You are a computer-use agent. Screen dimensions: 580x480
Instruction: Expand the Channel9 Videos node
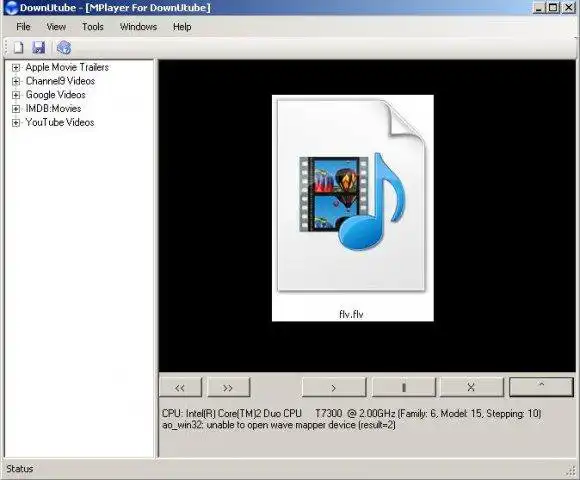click(x=16, y=81)
